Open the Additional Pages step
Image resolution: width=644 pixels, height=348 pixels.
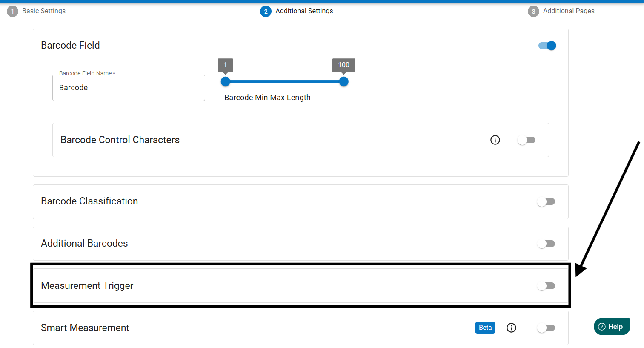(x=569, y=11)
